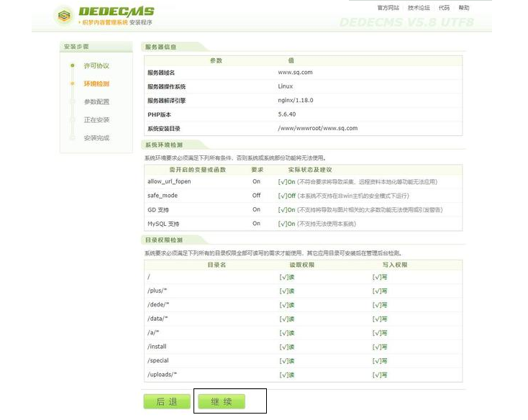Click the 安装步骤 sidebar header
The image size is (528, 420).
(96, 47)
